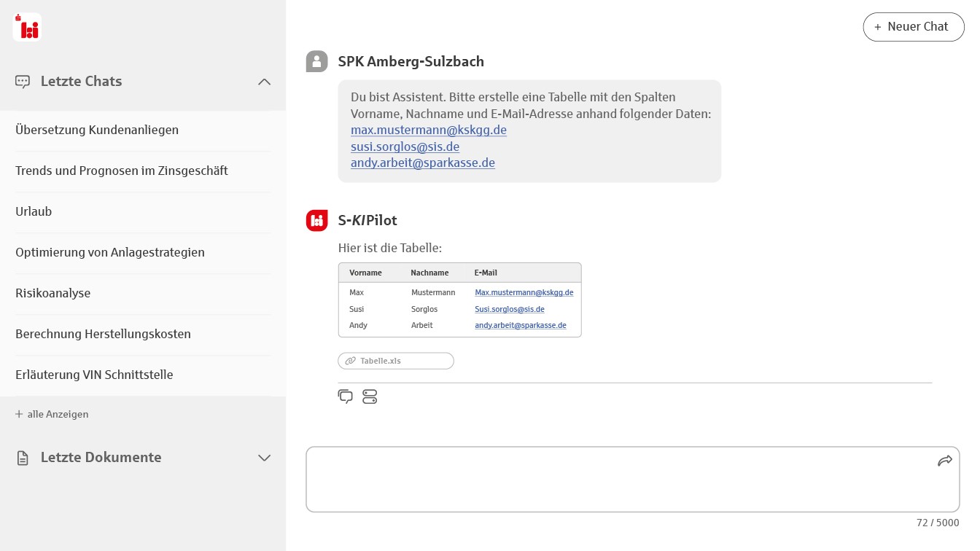Click the max.mustermann@kskgg.de link in the prompt
This screenshot has width=980, height=551.
428,130
